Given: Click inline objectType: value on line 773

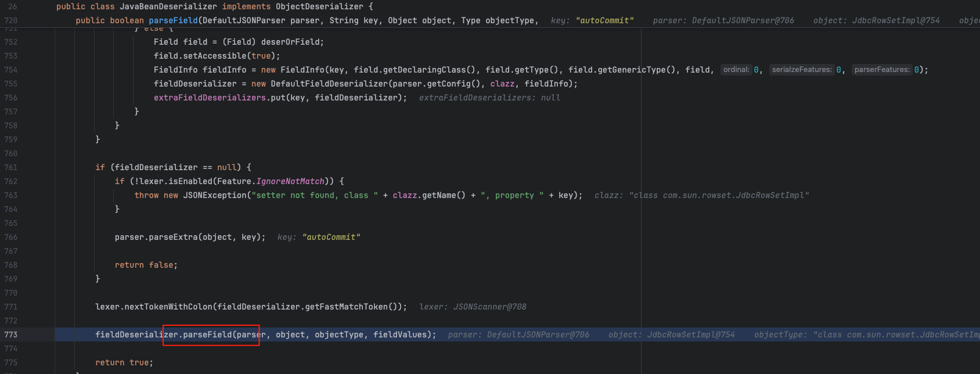Looking at the screenshot, I should coord(867,335).
